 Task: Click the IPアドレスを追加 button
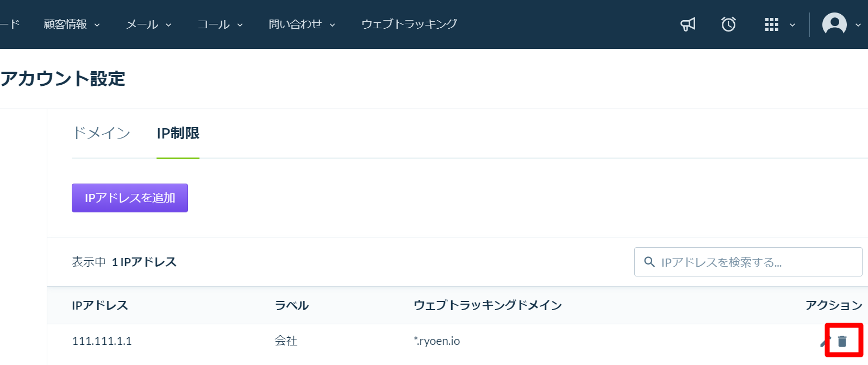tap(130, 198)
